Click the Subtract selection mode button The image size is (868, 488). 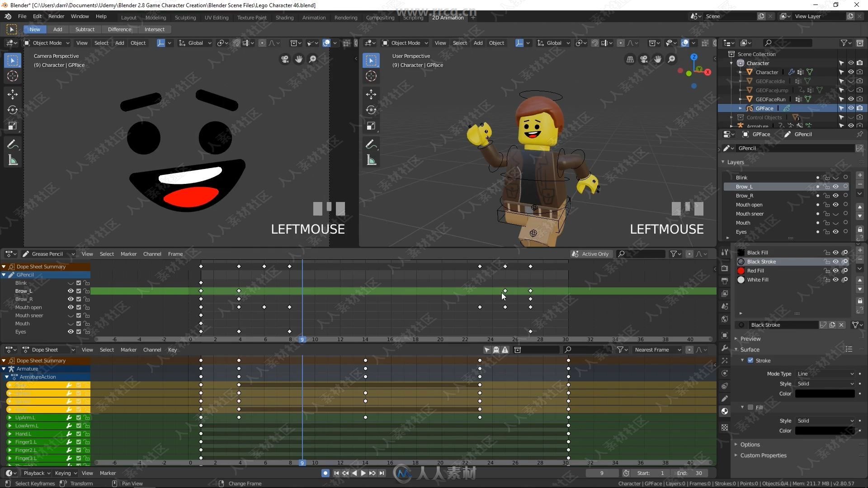click(85, 29)
